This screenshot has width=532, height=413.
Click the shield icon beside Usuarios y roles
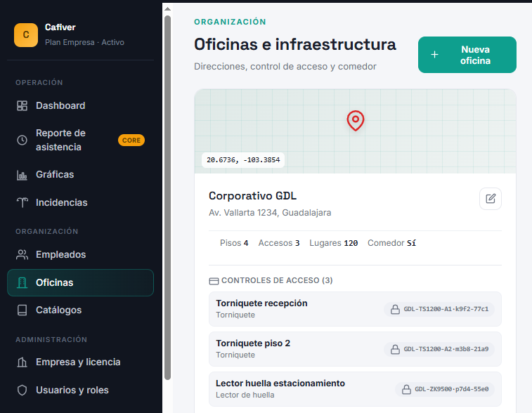(x=22, y=391)
